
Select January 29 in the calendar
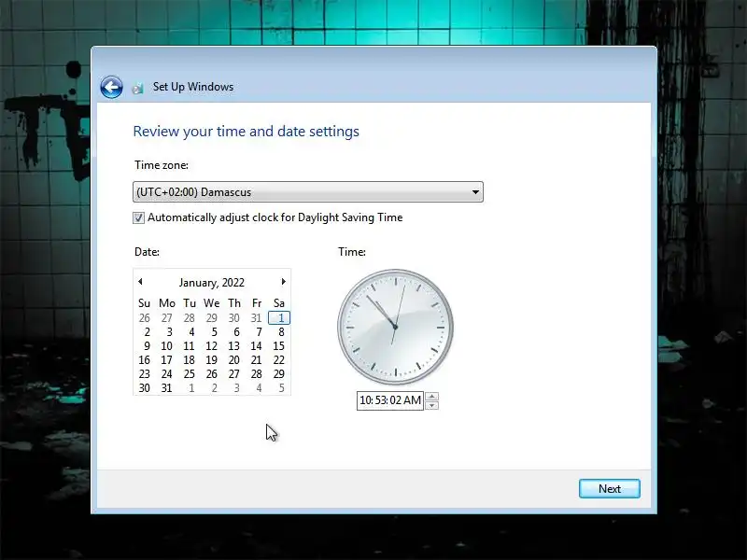pyautogui.click(x=278, y=374)
